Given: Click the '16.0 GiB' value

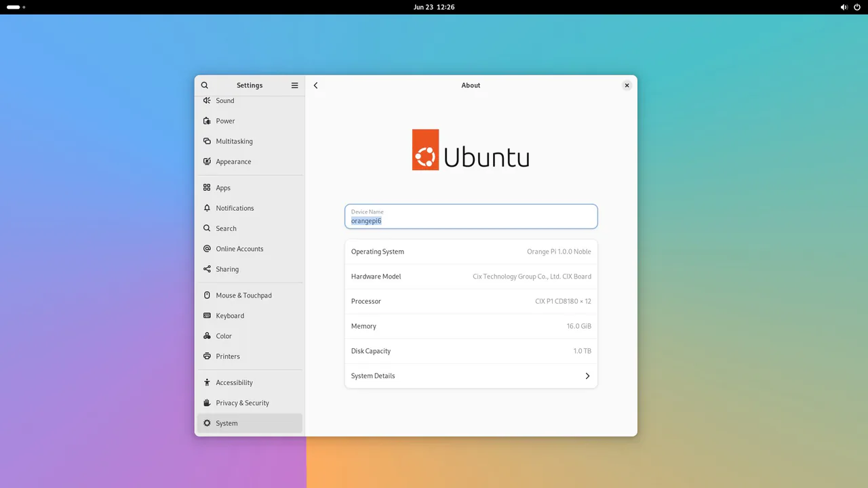Looking at the screenshot, I should [579, 327].
